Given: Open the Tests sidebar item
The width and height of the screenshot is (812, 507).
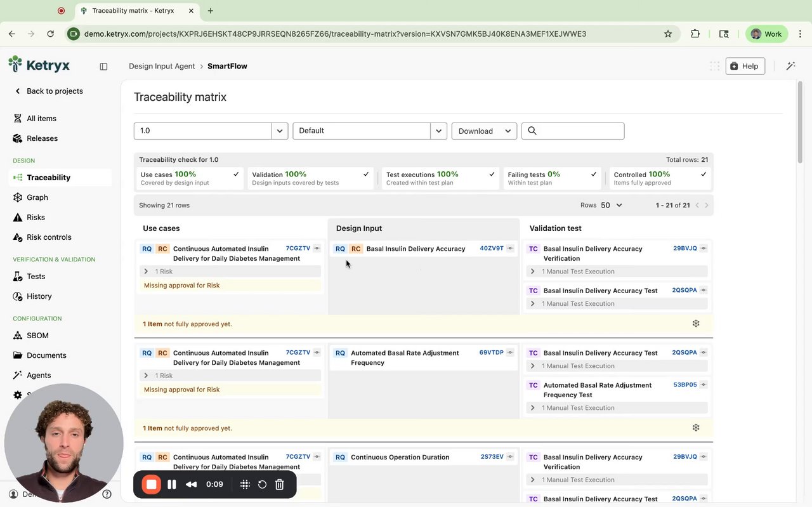Looking at the screenshot, I should pyautogui.click(x=36, y=276).
